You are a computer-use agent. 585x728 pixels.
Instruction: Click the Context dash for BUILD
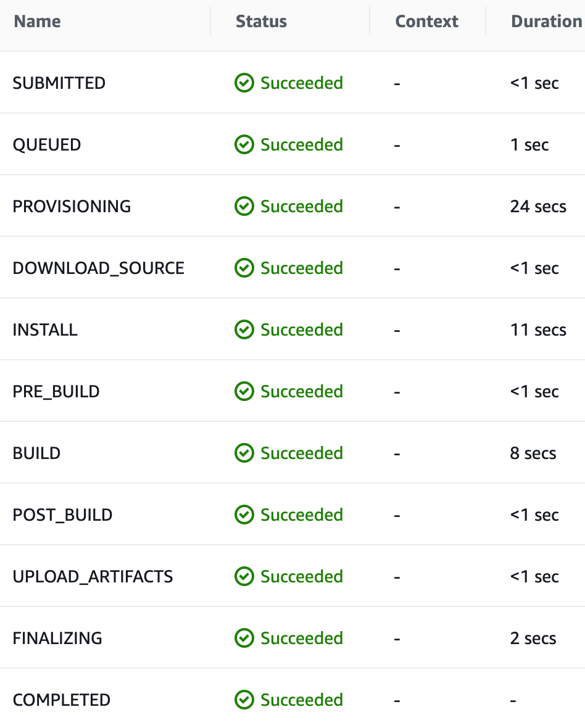pyautogui.click(x=397, y=453)
